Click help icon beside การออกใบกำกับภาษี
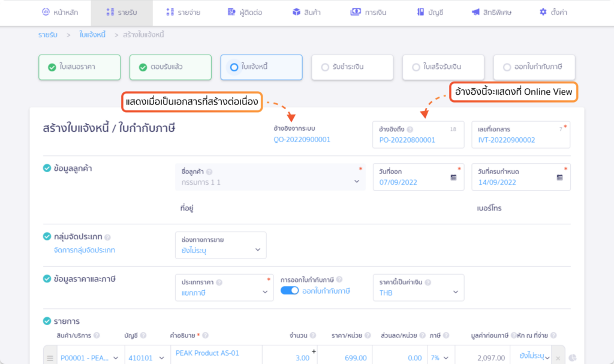 [339, 279]
